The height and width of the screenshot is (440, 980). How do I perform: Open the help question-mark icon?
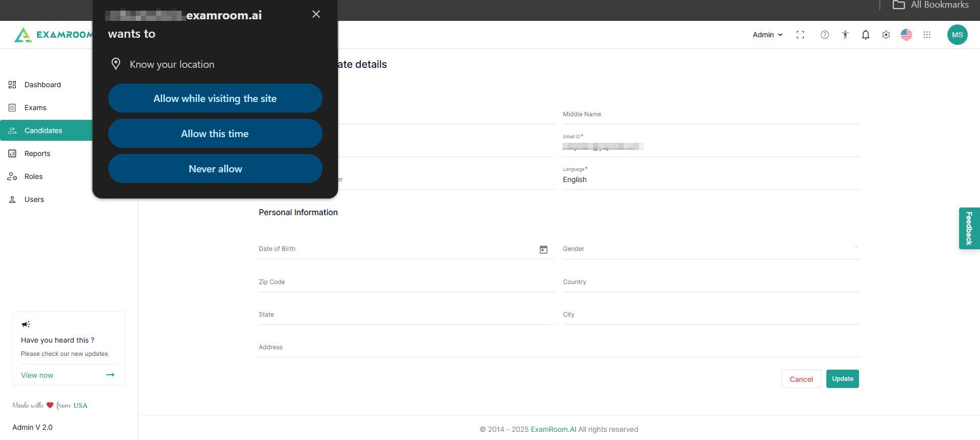[x=825, y=35]
